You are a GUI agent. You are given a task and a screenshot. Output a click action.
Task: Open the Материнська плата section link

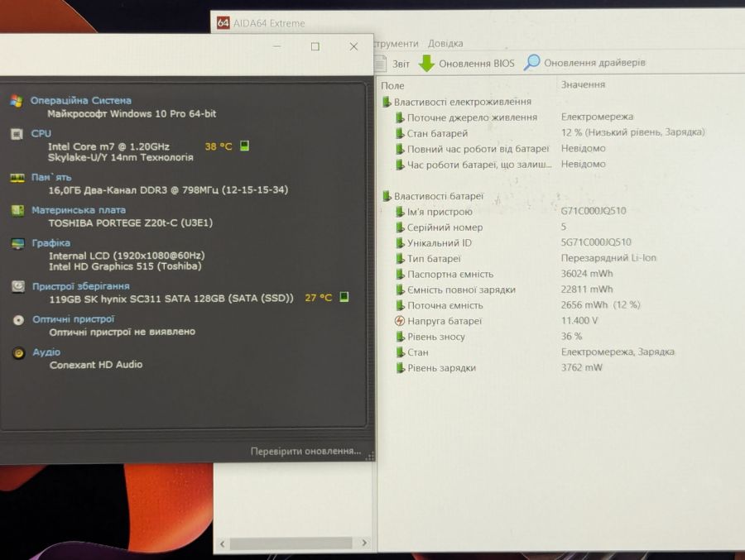click(79, 210)
